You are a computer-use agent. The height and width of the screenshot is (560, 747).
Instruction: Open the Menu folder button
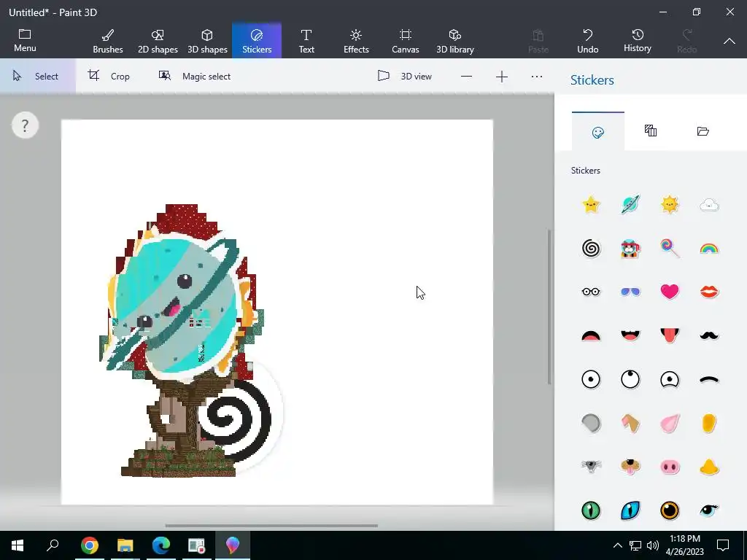[25, 41]
